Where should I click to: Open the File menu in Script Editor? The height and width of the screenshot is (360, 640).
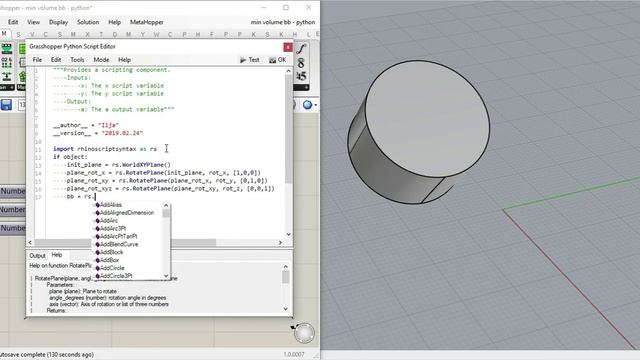[37, 60]
